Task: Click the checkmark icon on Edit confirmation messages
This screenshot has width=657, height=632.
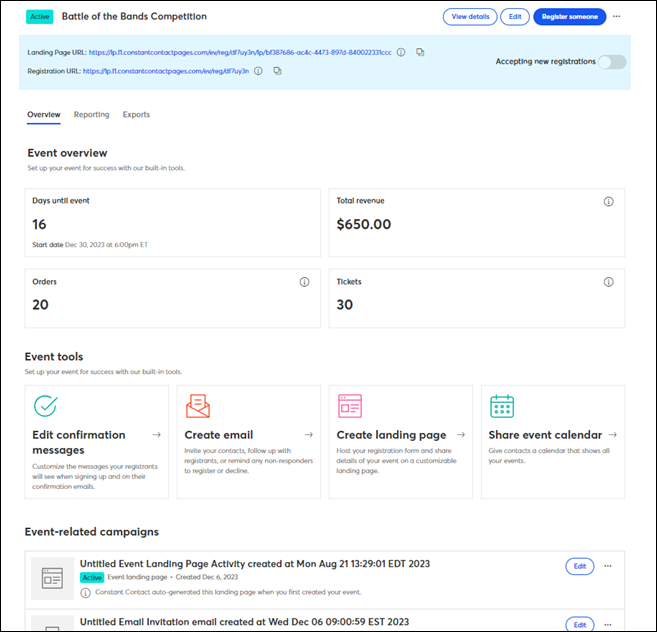Action: [x=45, y=406]
